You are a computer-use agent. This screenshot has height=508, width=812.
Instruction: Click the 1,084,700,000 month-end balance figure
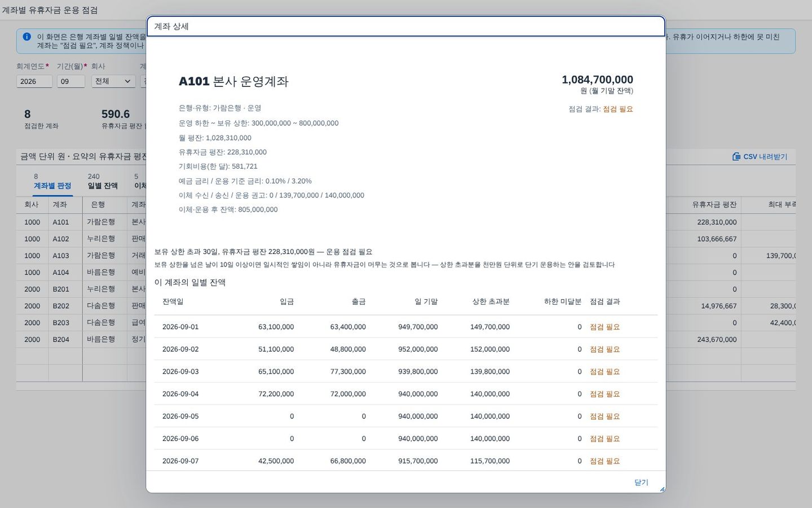click(x=597, y=80)
